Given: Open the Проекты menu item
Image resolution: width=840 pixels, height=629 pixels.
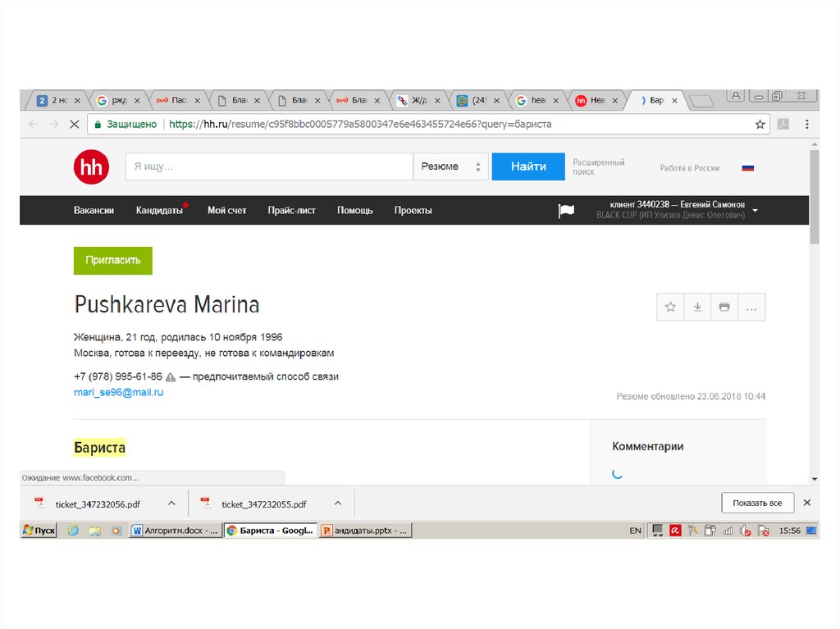Looking at the screenshot, I should pyautogui.click(x=413, y=211).
